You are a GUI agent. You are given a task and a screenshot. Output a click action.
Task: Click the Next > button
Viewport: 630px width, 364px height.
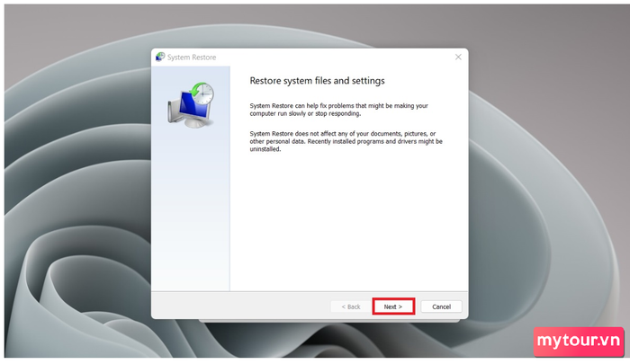click(393, 306)
